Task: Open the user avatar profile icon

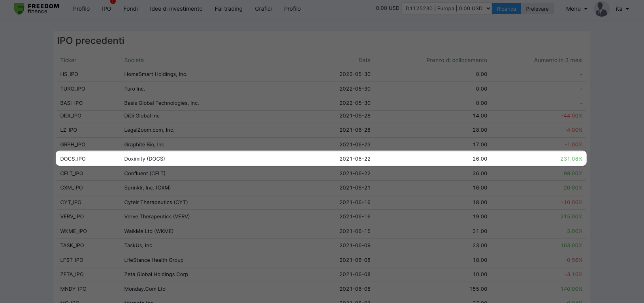Action: [601, 9]
